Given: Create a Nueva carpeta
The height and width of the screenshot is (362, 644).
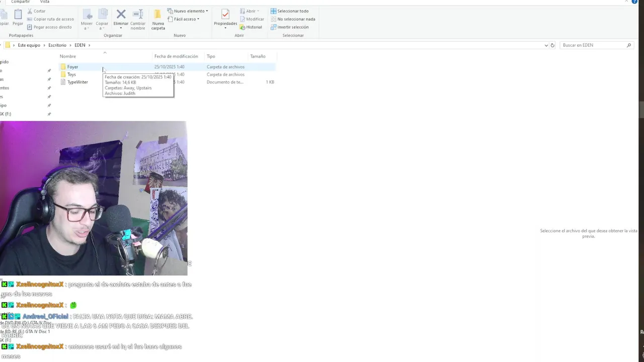Looking at the screenshot, I should click(x=158, y=19).
